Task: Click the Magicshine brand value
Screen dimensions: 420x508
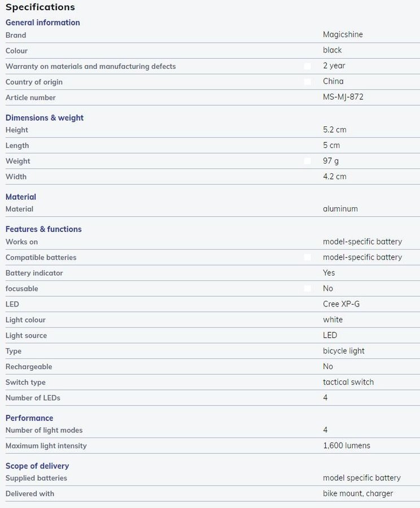Action: click(343, 34)
